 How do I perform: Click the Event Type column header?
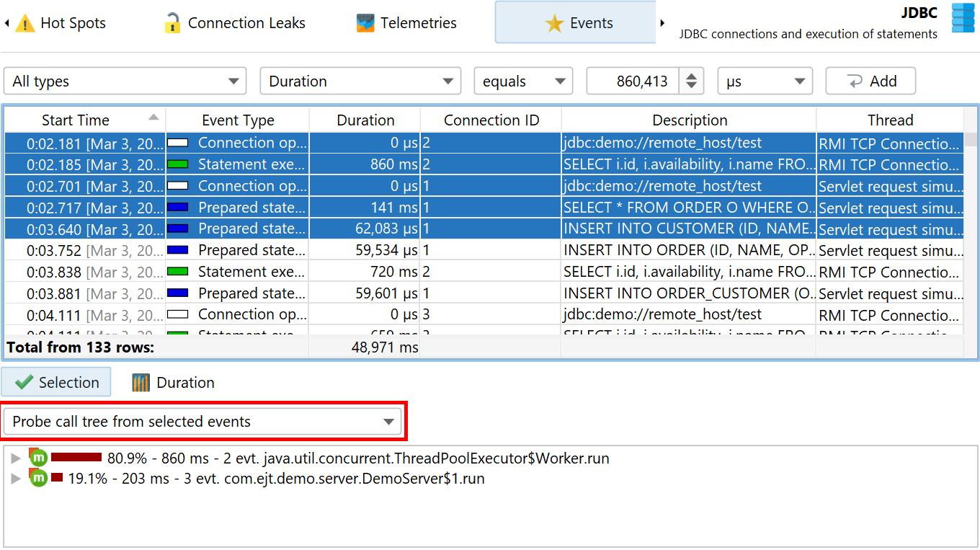coord(238,120)
